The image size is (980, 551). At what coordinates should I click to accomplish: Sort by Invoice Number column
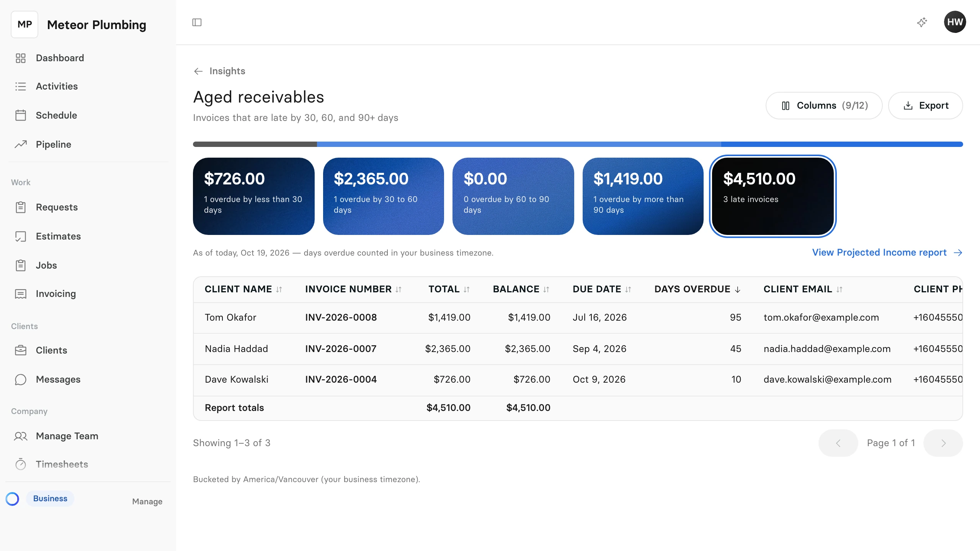[353, 289]
